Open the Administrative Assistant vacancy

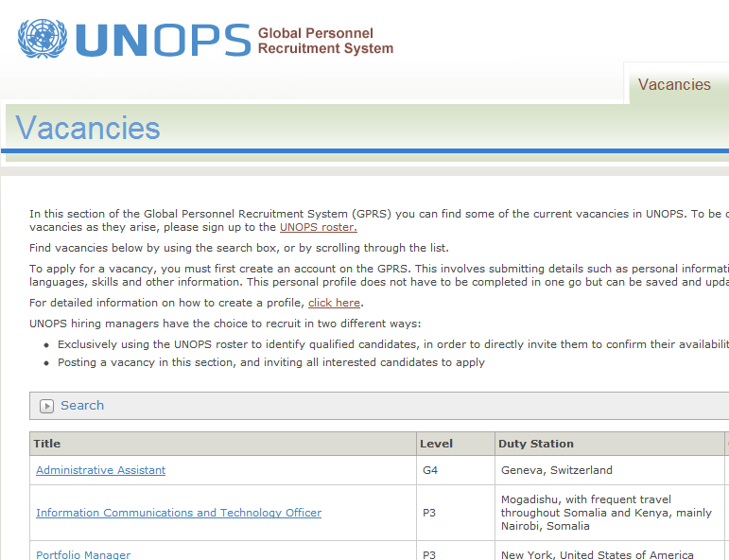coord(100,470)
